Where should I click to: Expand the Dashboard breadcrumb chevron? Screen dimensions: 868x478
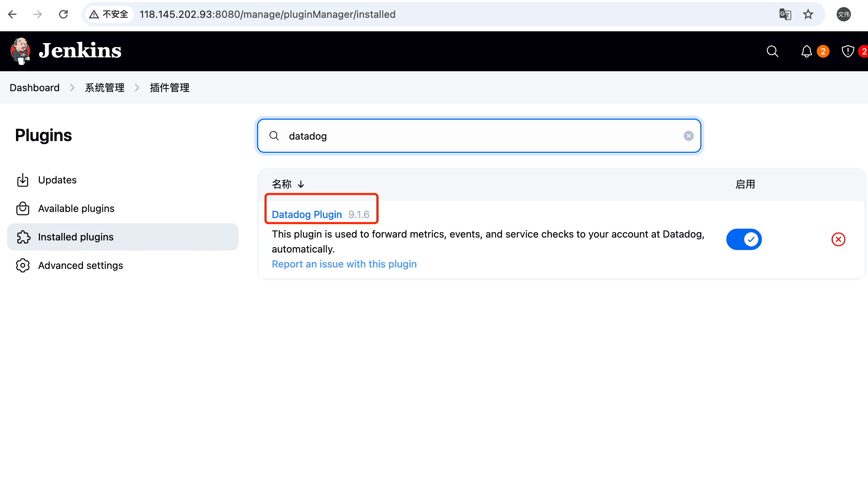coord(72,88)
